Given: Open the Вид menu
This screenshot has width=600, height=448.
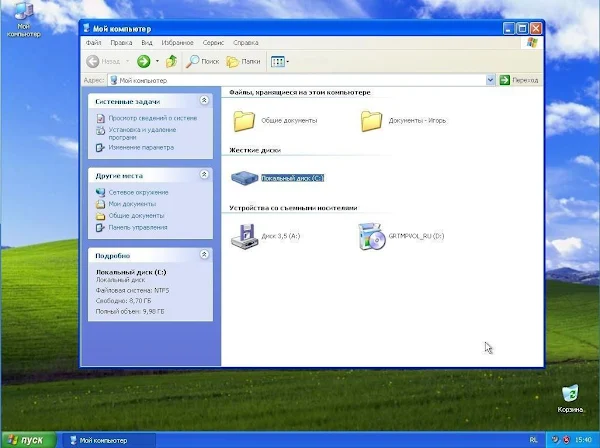Looking at the screenshot, I should tap(147, 42).
